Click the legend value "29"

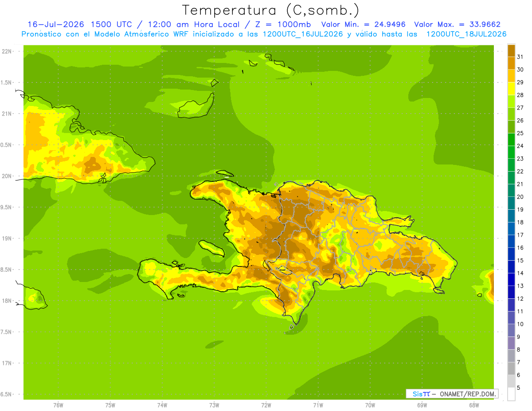coord(520,82)
